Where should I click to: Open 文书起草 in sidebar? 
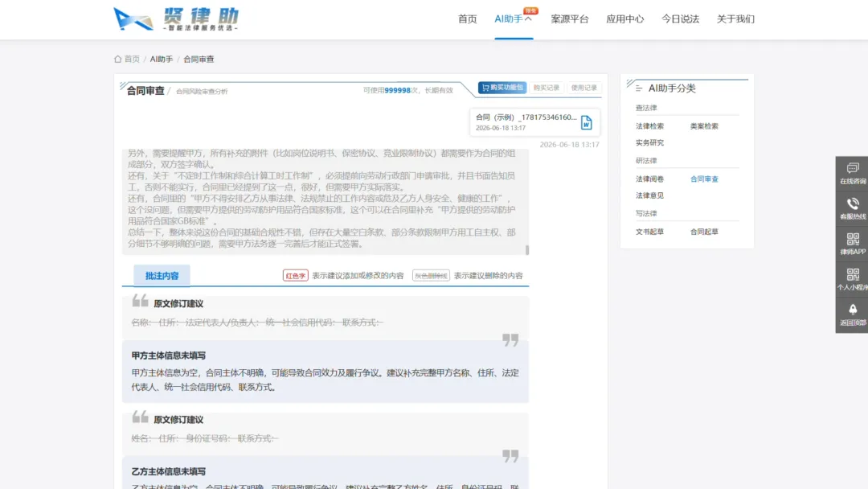click(x=650, y=232)
